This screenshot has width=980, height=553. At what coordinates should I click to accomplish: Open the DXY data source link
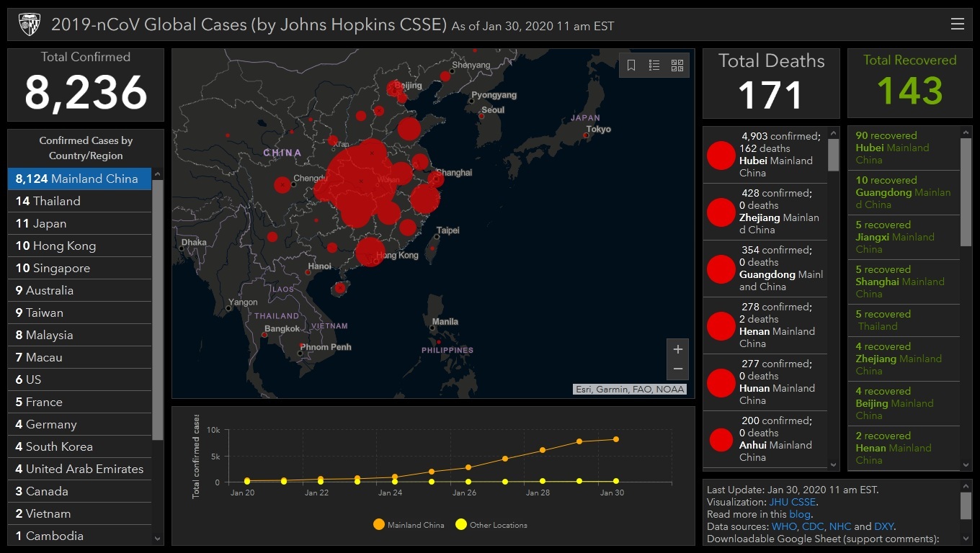884,526
